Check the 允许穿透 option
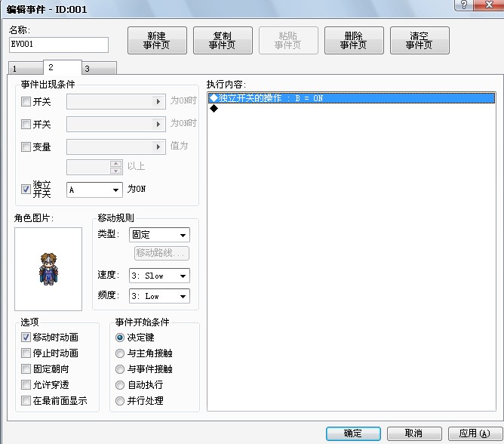The image size is (504, 444). [x=26, y=384]
